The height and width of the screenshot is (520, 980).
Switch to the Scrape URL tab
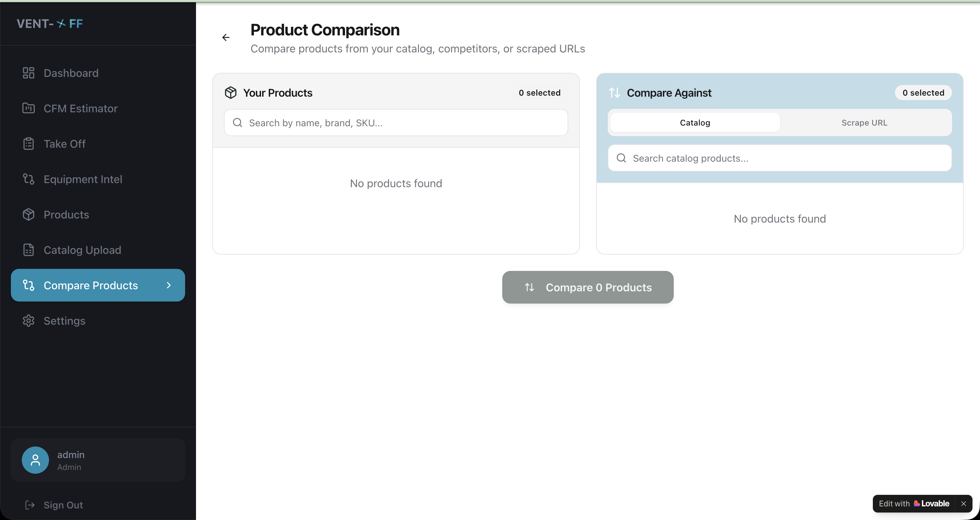[x=864, y=123]
